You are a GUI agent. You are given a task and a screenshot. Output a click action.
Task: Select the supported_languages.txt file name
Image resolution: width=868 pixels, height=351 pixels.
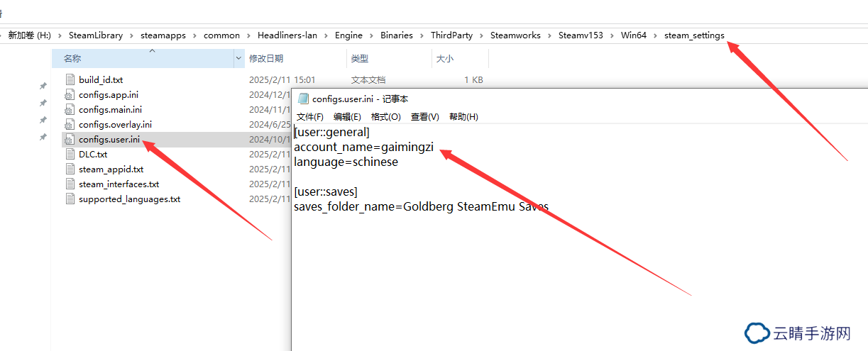[x=130, y=199]
